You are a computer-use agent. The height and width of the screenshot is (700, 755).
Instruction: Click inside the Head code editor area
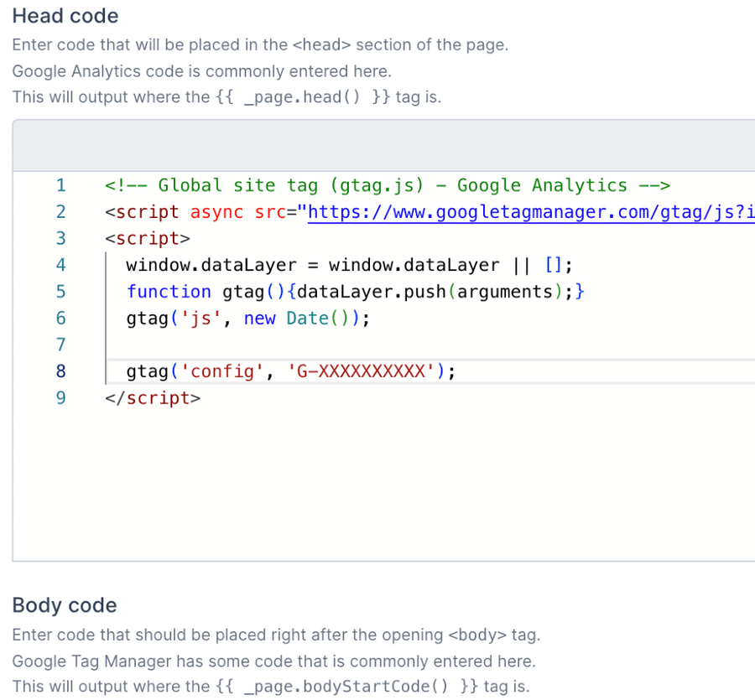click(x=377, y=469)
